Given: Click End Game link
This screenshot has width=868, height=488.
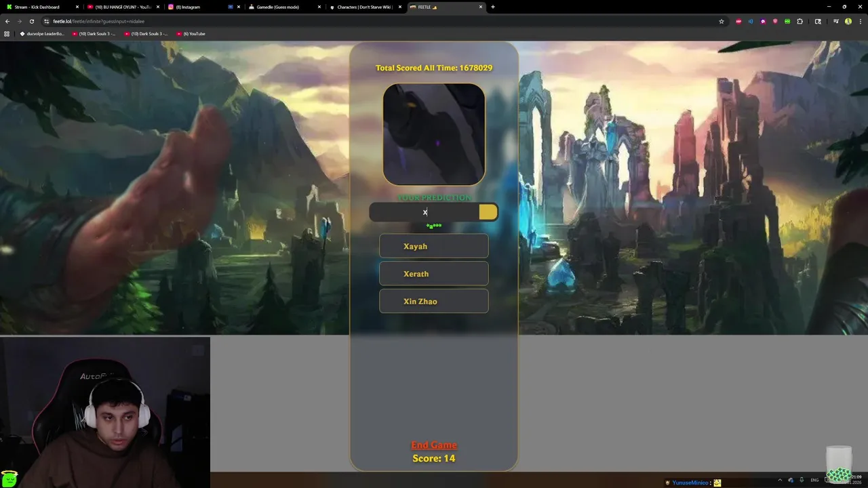Looking at the screenshot, I should click(x=434, y=445).
